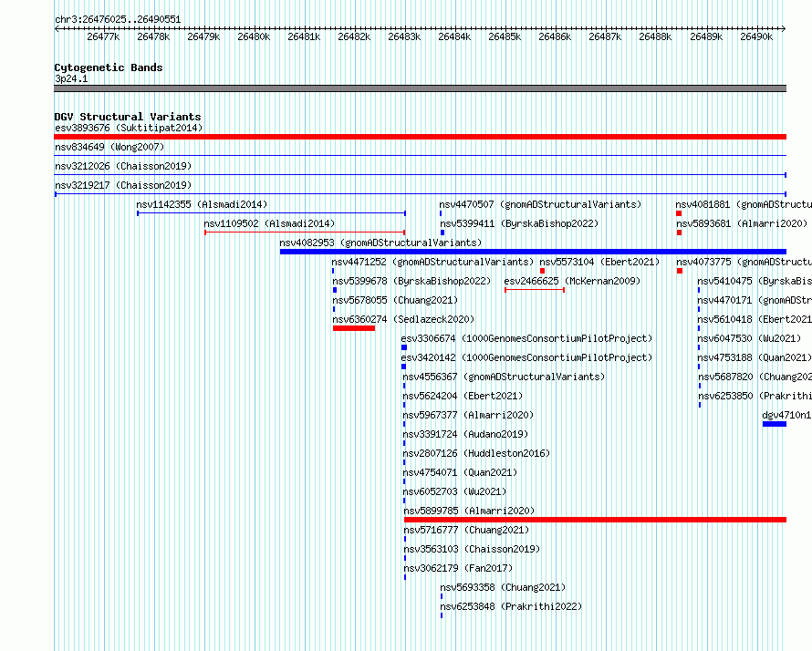Select the blue nsv4082953 variant bar

coord(533,252)
